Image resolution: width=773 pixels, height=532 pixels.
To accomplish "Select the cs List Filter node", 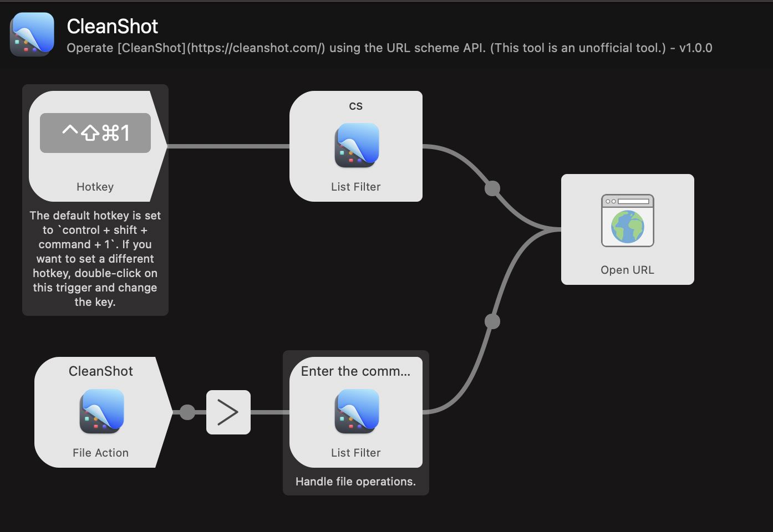I will pos(356,146).
